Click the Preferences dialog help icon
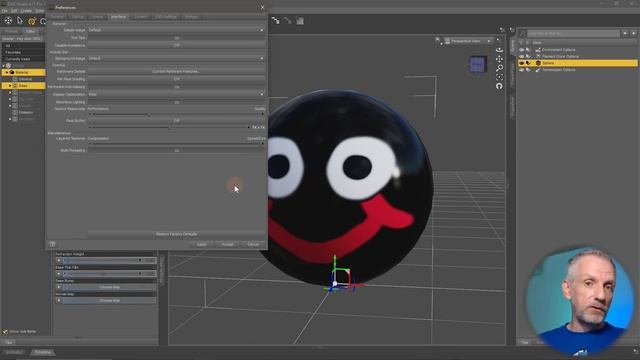Viewport: 640px width, 360px height. point(52,244)
